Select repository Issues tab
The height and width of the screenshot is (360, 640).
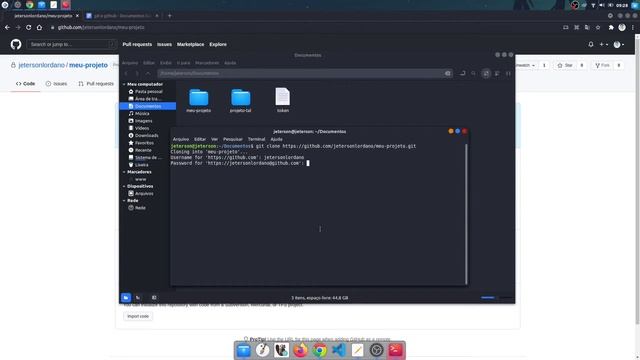tap(56, 84)
